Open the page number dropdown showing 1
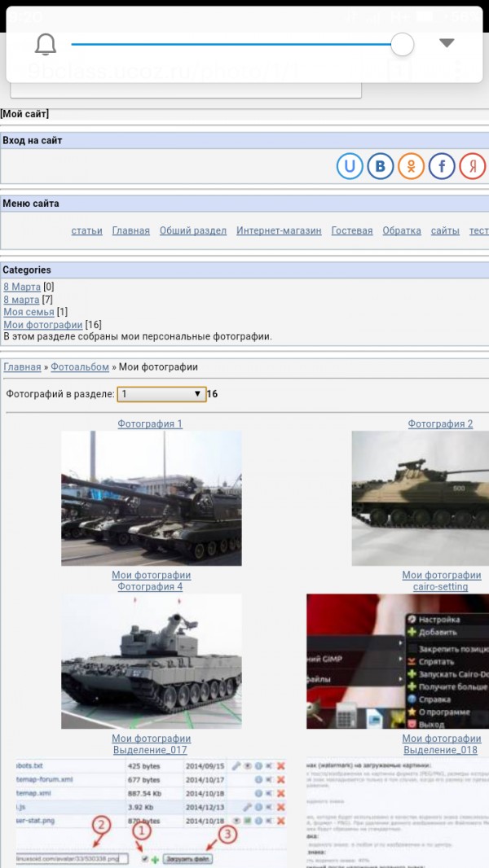This screenshot has height=868, width=489. click(x=161, y=394)
